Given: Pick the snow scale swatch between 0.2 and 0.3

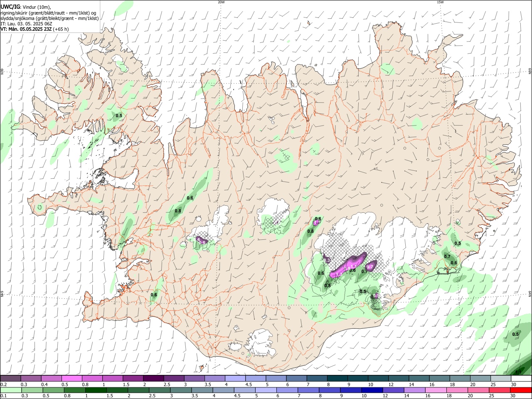Looking at the screenshot, I should click(x=11, y=379).
